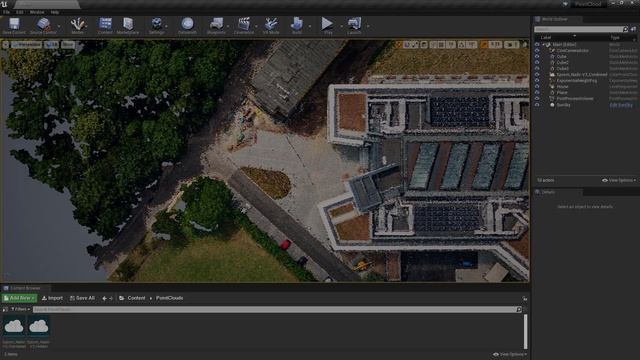
Task: Hide the Cube actor
Action: click(x=537, y=57)
